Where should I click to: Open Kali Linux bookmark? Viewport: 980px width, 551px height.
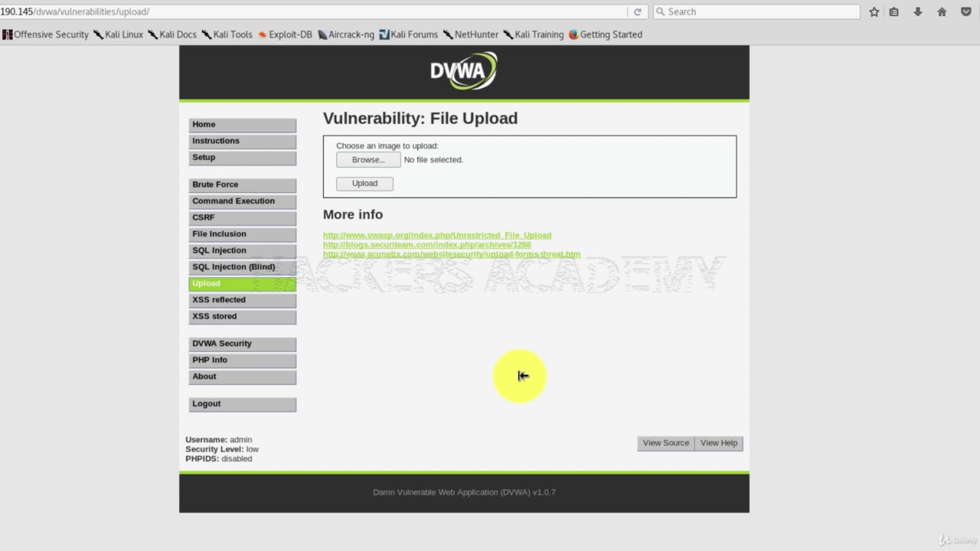pos(119,34)
